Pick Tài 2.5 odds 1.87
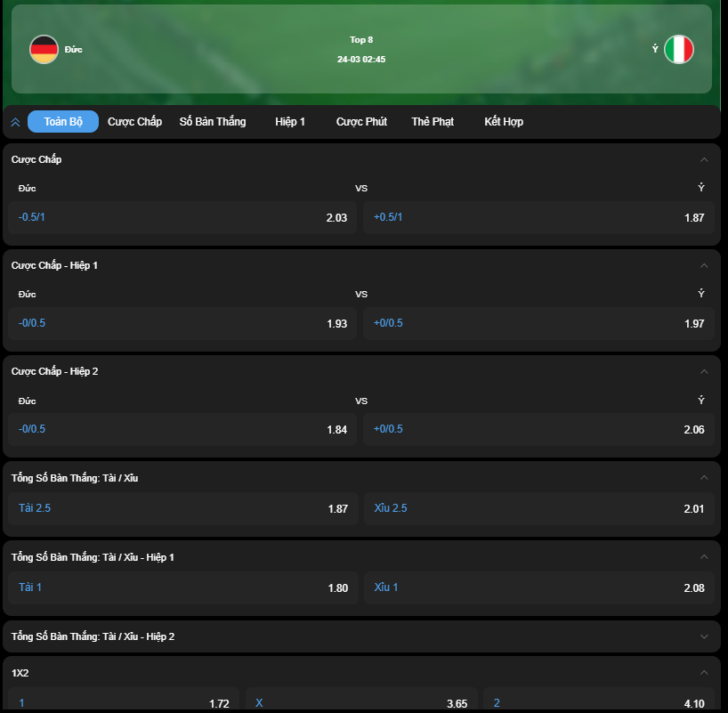The image size is (728, 713). pyautogui.click(x=183, y=508)
